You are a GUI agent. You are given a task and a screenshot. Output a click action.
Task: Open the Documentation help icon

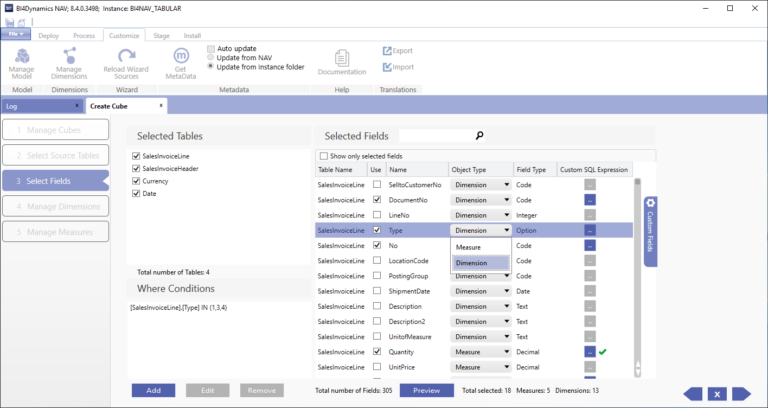341,58
